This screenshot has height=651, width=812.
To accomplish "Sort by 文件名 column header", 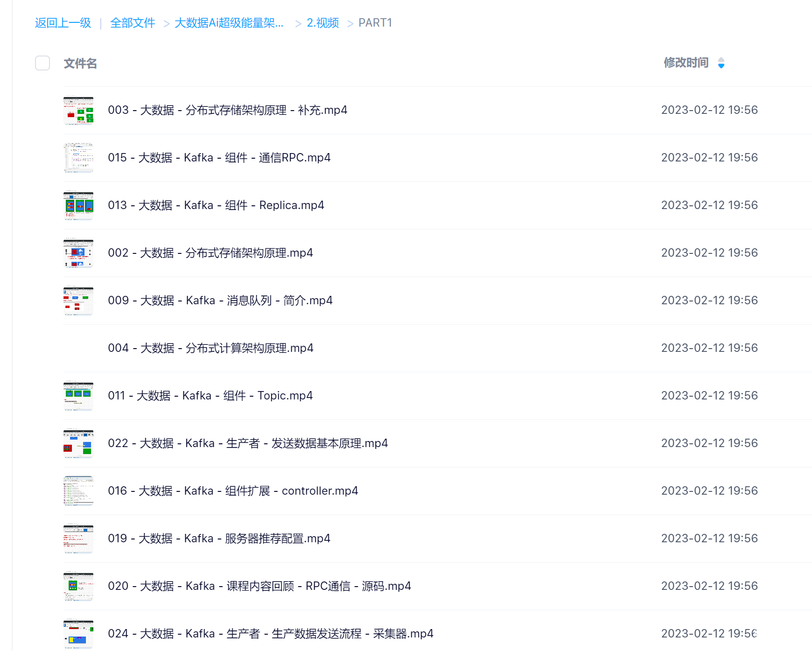I will (80, 63).
